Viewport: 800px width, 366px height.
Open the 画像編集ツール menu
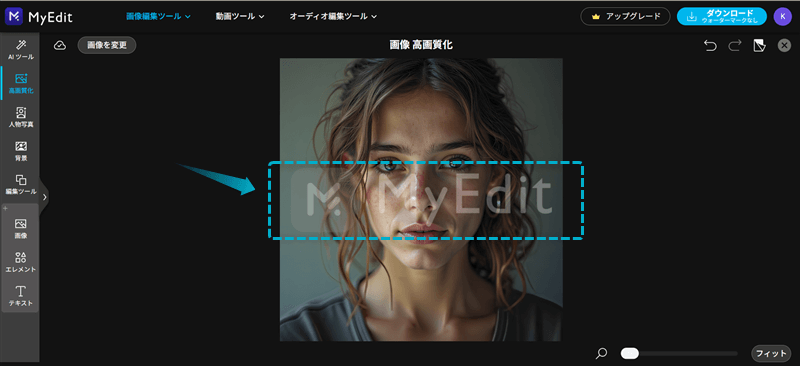click(x=158, y=16)
